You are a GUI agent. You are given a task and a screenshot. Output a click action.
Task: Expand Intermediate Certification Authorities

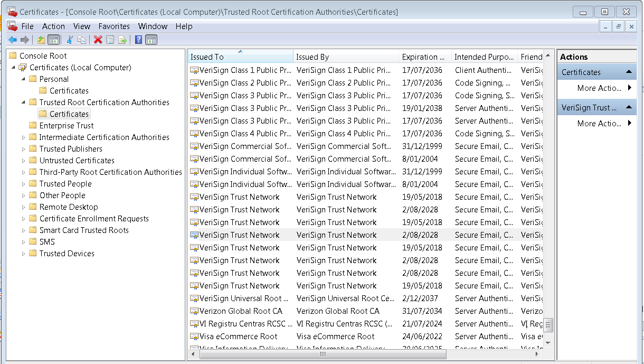(x=24, y=137)
